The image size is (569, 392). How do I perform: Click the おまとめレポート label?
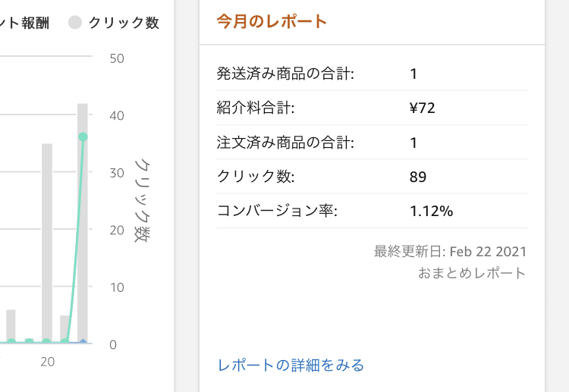pos(472,273)
